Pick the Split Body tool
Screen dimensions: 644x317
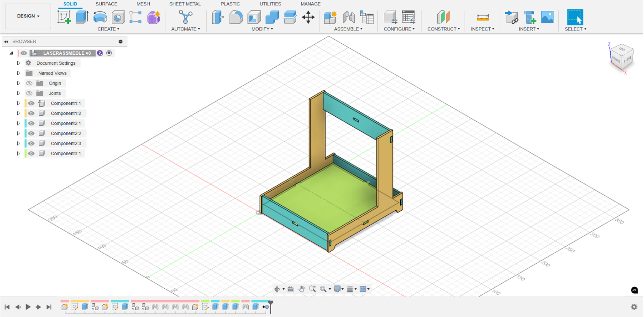(x=290, y=17)
